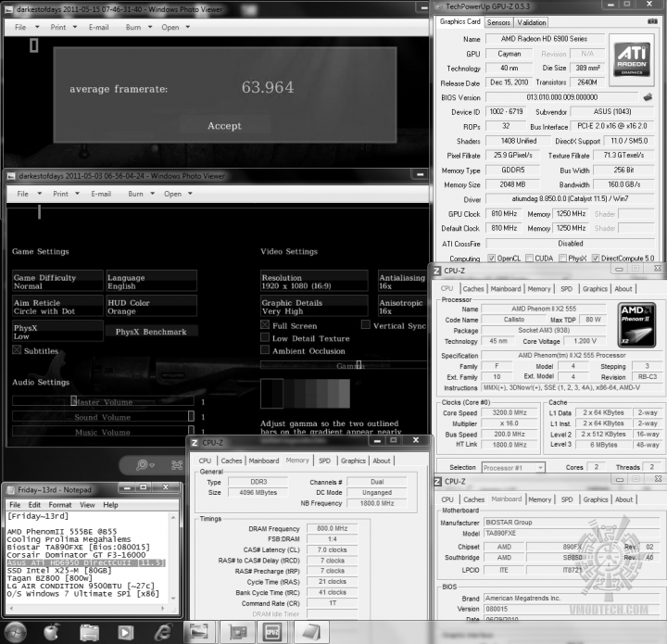Image resolution: width=667 pixels, height=644 pixels.
Task: Toggle Vertical Sync checkbox
Action: [365, 325]
